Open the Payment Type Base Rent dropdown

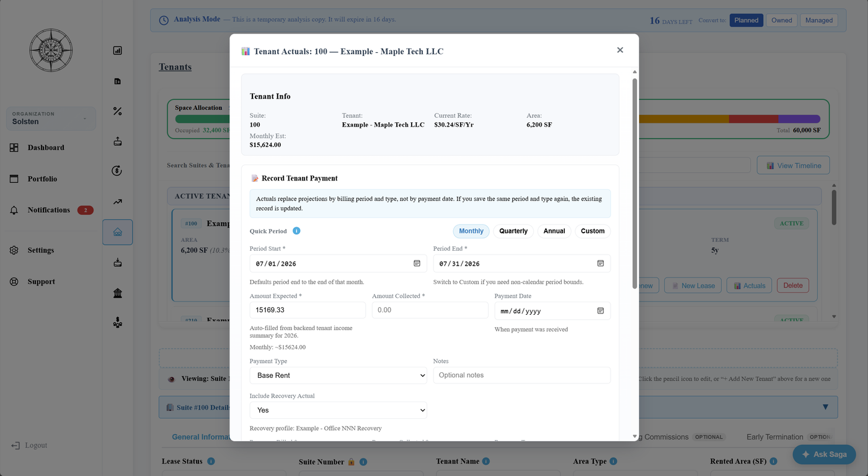pyautogui.click(x=339, y=375)
